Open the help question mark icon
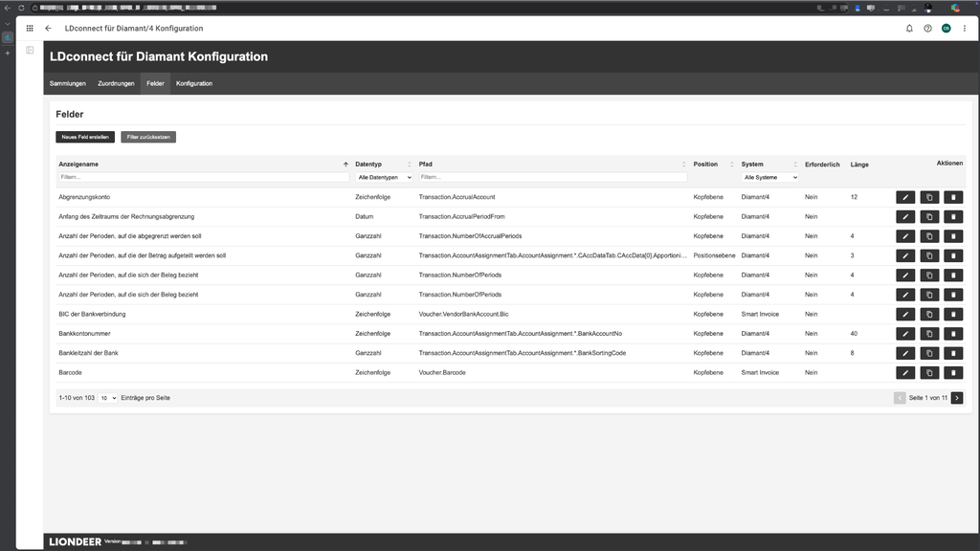The width and height of the screenshot is (980, 551). (x=927, y=28)
